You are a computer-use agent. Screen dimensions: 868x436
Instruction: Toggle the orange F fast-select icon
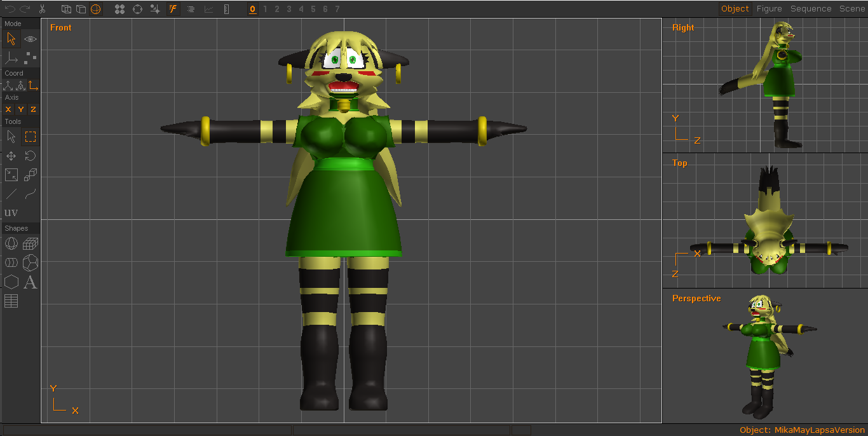coord(173,9)
